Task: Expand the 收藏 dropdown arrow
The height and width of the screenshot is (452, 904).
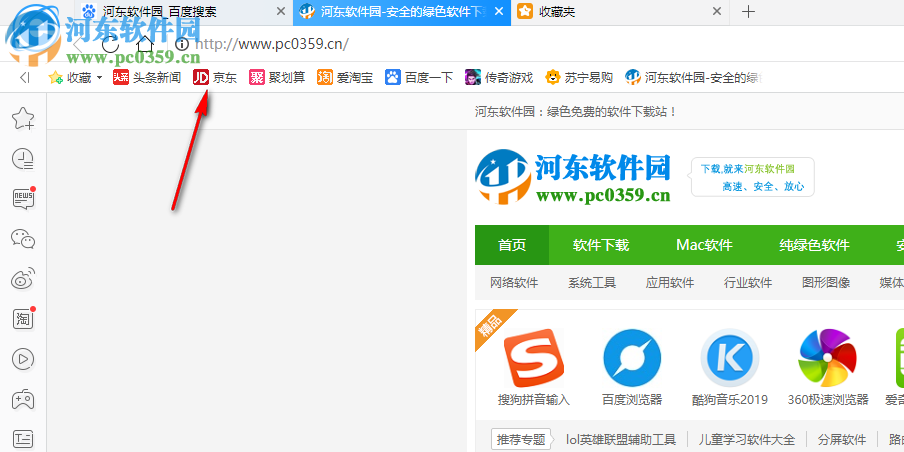Action: 99,77
